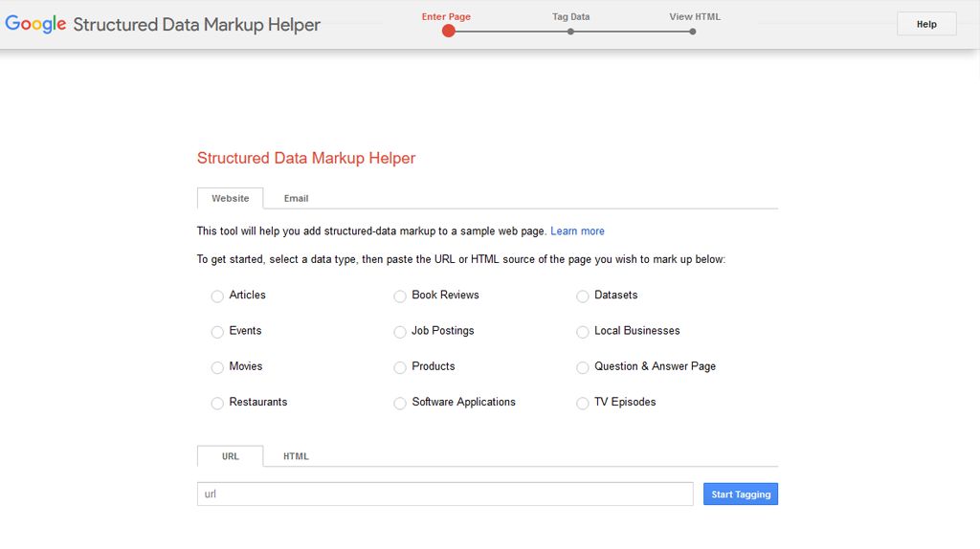Select the Restaurants radio button
Viewport: 980px width, 549px height.
(217, 403)
